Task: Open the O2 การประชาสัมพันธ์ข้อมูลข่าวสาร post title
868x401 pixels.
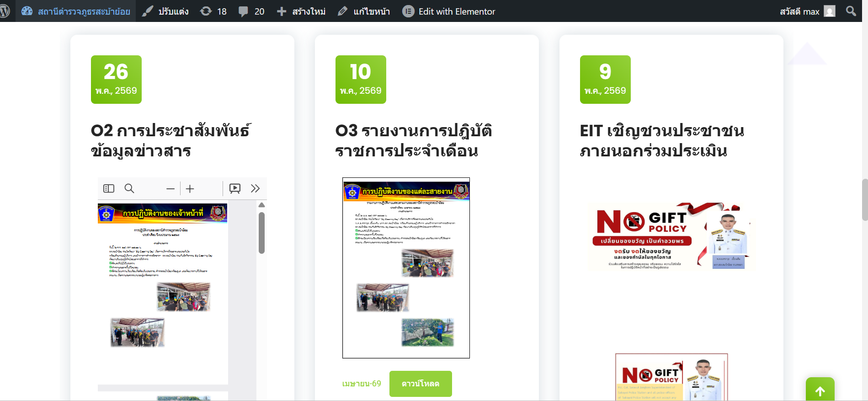Action: [170, 140]
